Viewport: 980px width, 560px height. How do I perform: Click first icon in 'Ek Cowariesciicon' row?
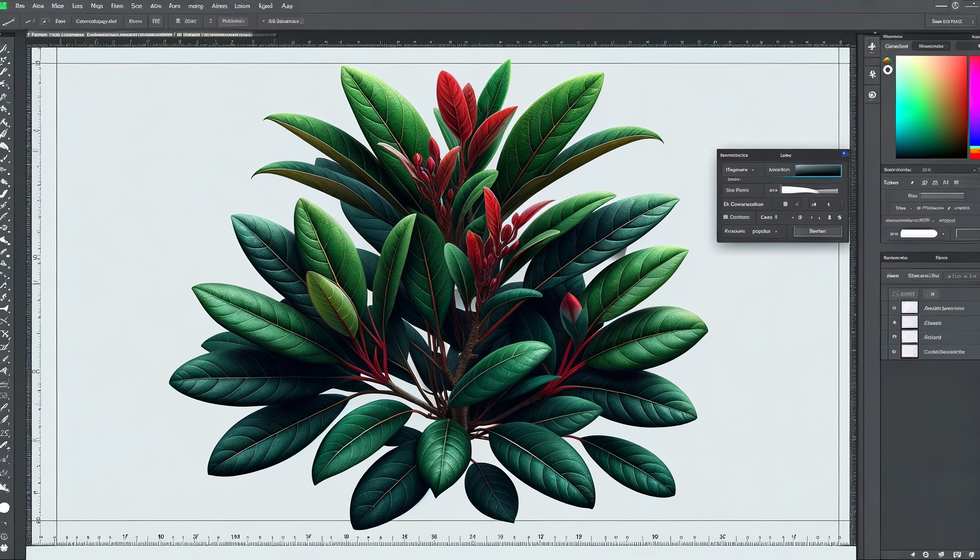(785, 204)
